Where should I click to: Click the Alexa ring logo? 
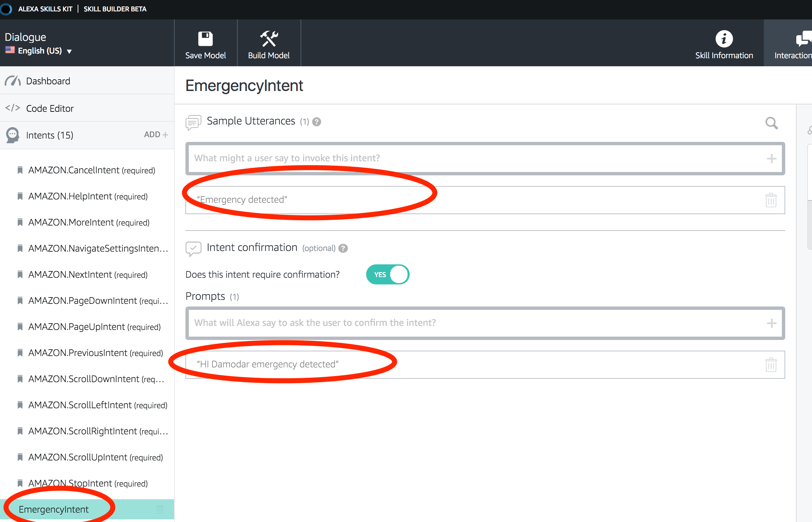(x=6, y=9)
